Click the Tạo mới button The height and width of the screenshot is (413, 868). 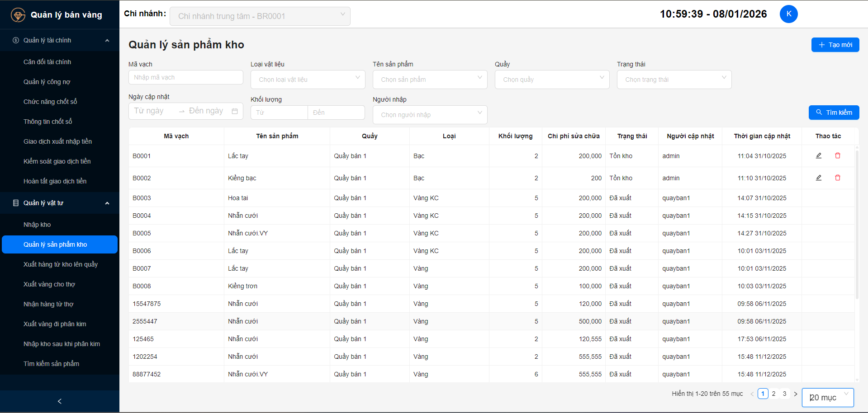[835, 45]
